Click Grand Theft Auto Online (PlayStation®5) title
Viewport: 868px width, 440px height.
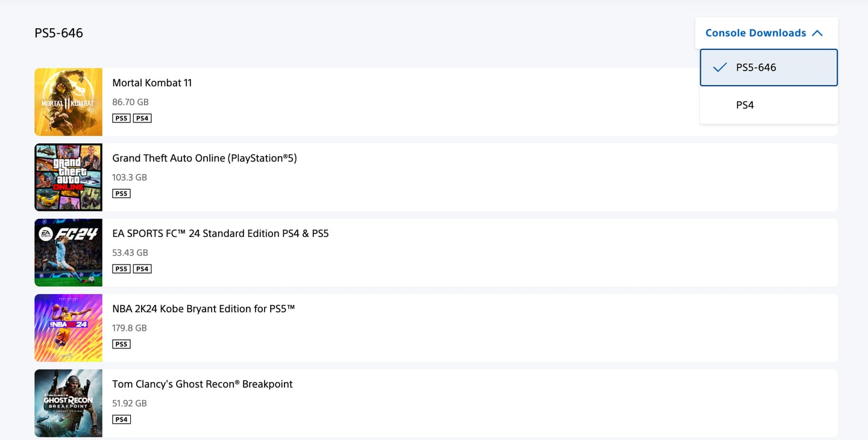[204, 158]
